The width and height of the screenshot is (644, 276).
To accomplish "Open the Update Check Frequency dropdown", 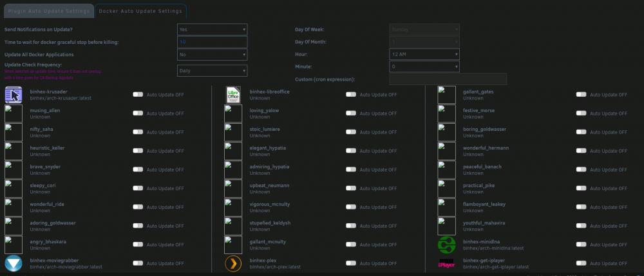I will tap(213, 71).
